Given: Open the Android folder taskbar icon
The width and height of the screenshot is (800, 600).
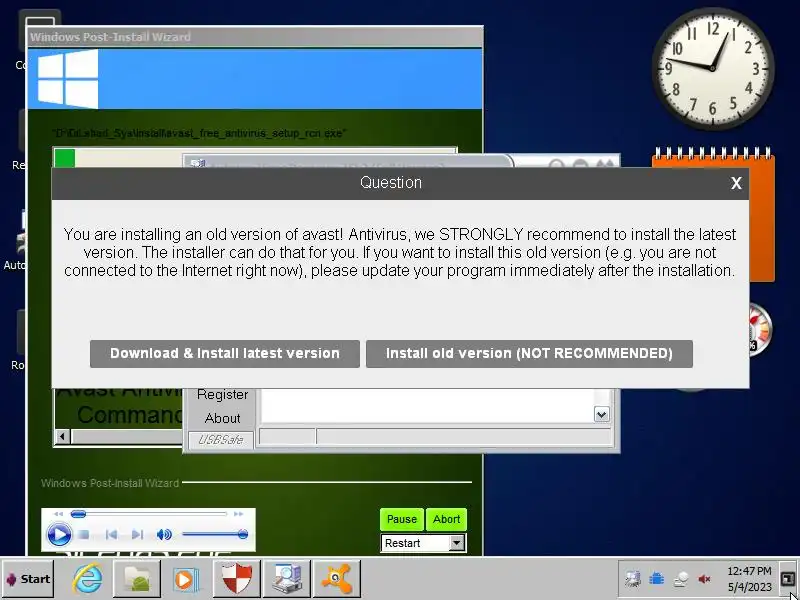Looking at the screenshot, I should (137, 579).
